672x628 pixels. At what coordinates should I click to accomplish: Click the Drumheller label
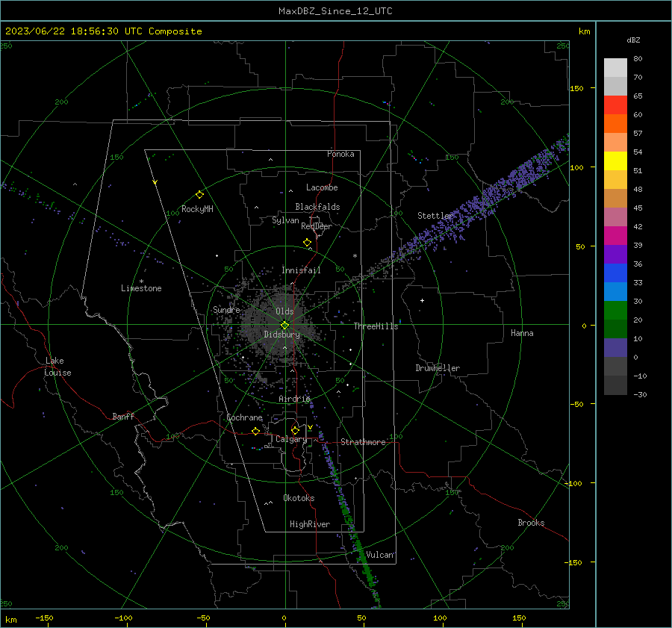click(x=438, y=368)
